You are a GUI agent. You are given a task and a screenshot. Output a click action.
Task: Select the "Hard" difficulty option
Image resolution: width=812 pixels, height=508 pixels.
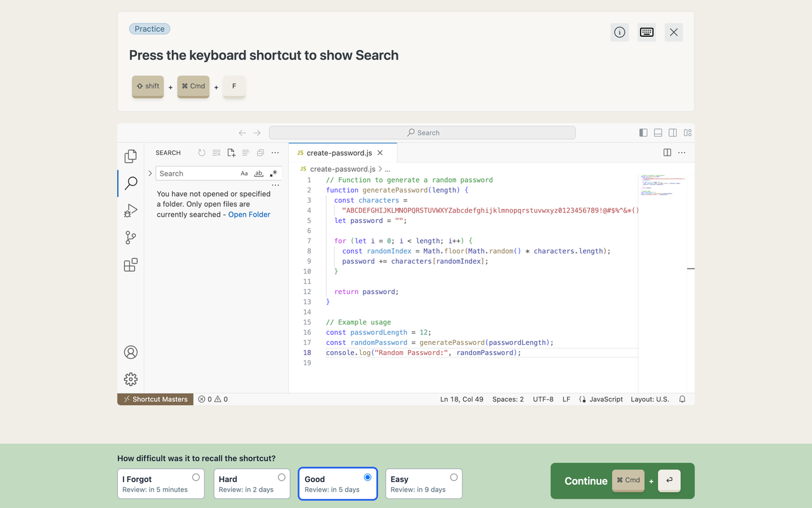point(252,484)
